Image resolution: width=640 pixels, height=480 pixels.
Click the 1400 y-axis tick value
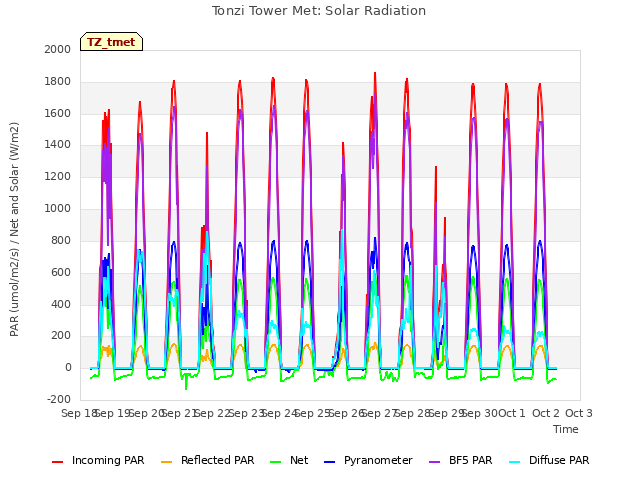(x=58, y=145)
